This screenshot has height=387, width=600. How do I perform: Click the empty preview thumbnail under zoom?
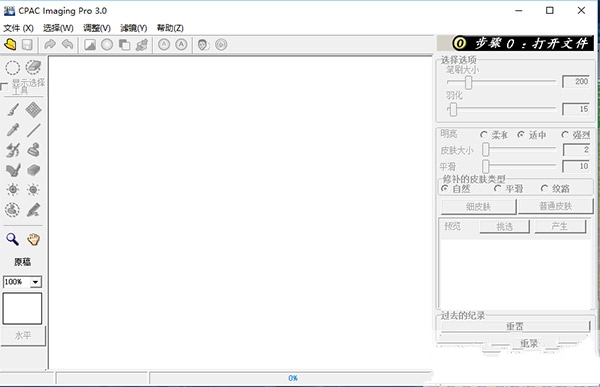tap(22, 309)
